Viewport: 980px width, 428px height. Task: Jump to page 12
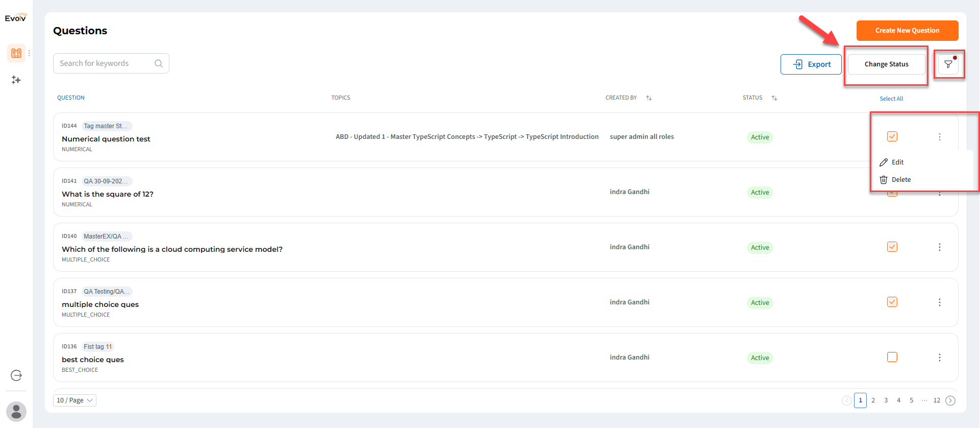(x=937, y=400)
